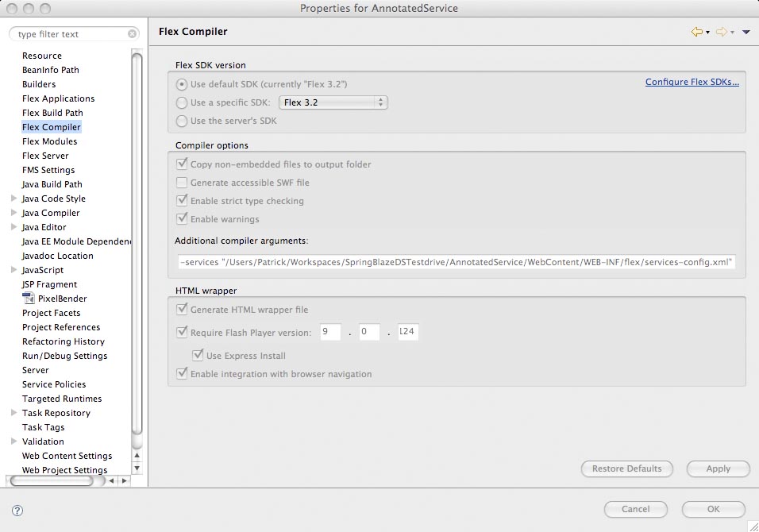Expand Task Repository tree node
Image resolution: width=759 pixels, height=532 pixels.
click(14, 412)
